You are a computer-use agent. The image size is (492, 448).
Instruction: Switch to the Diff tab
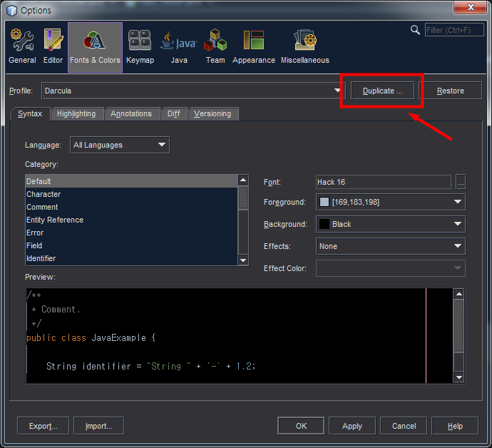[x=173, y=113]
